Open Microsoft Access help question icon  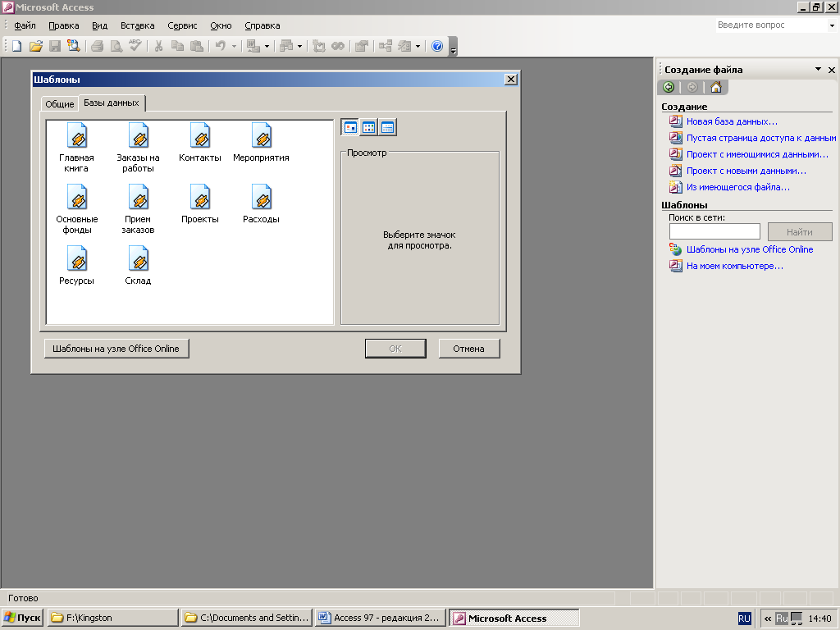point(437,46)
